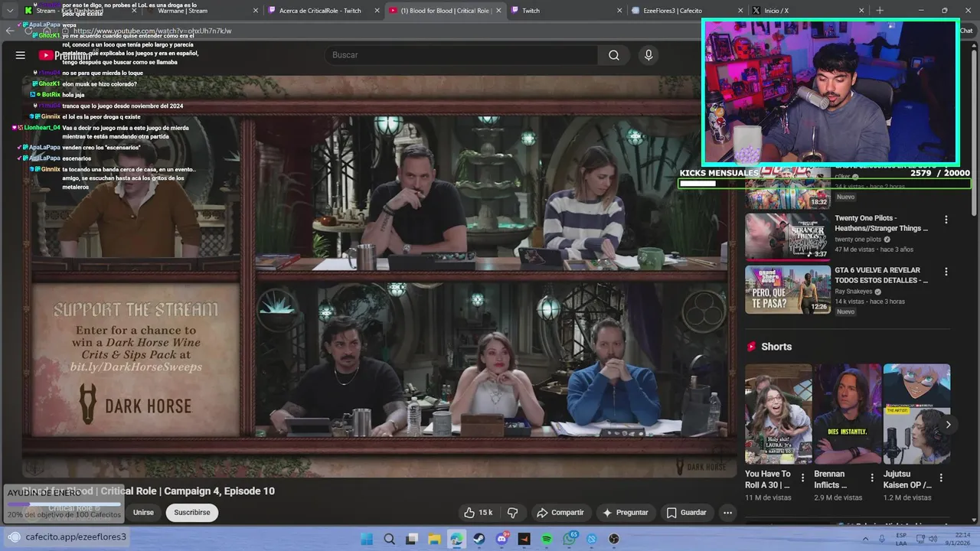Switch to the EzeeFlores3 | Cafecito tab

click(688, 11)
